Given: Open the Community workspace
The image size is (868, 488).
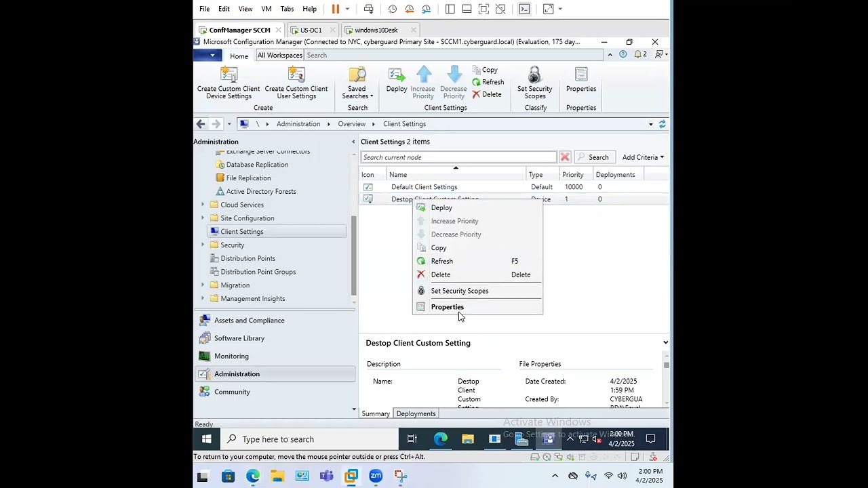Looking at the screenshot, I should coord(275,392).
